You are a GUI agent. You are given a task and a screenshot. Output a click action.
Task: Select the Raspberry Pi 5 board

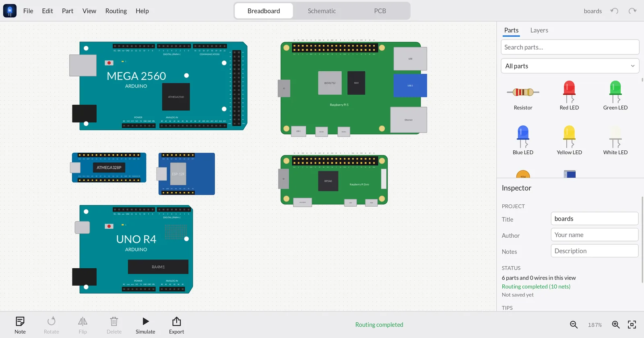click(x=353, y=88)
